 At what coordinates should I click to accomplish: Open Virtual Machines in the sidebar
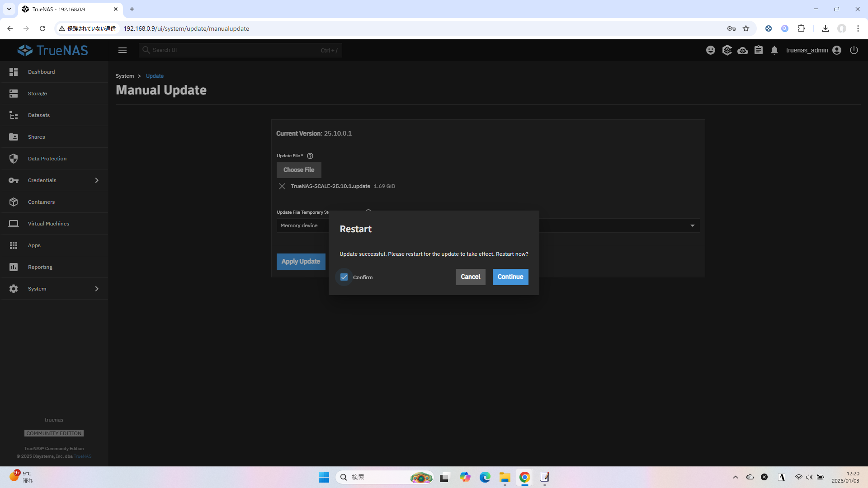48,224
